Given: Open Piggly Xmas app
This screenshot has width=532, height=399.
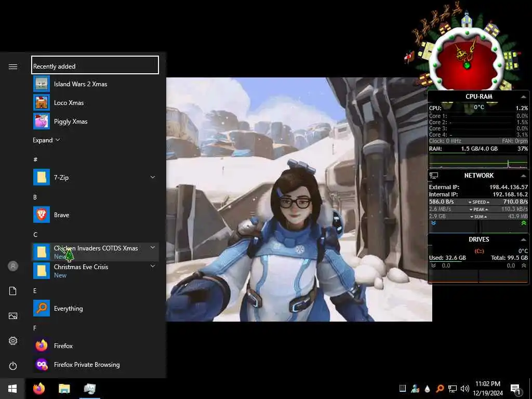Looking at the screenshot, I should pos(96,122).
